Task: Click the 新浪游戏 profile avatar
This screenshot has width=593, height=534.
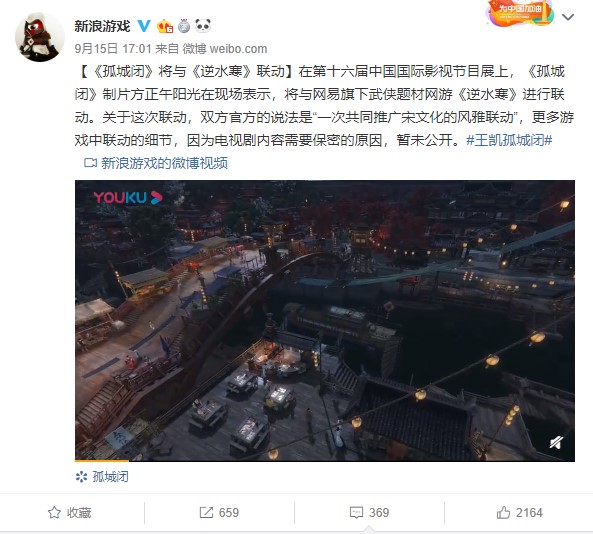Action: (x=40, y=37)
